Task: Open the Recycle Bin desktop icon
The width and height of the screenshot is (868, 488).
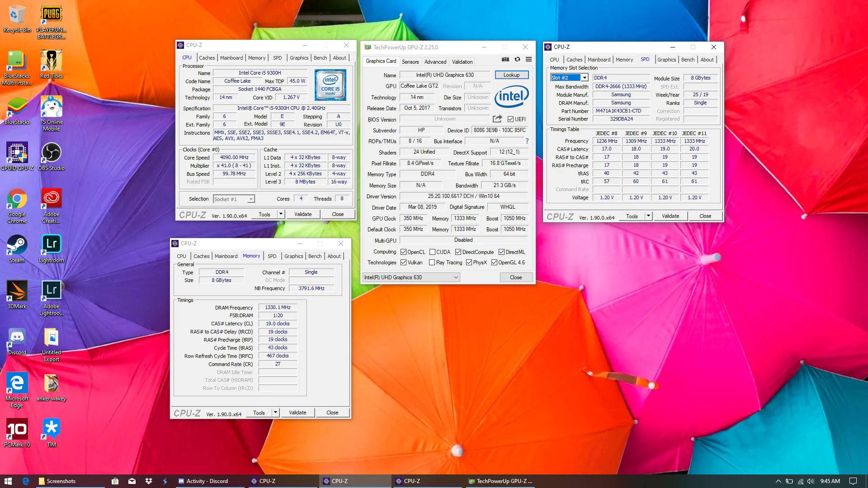Action: (17, 19)
